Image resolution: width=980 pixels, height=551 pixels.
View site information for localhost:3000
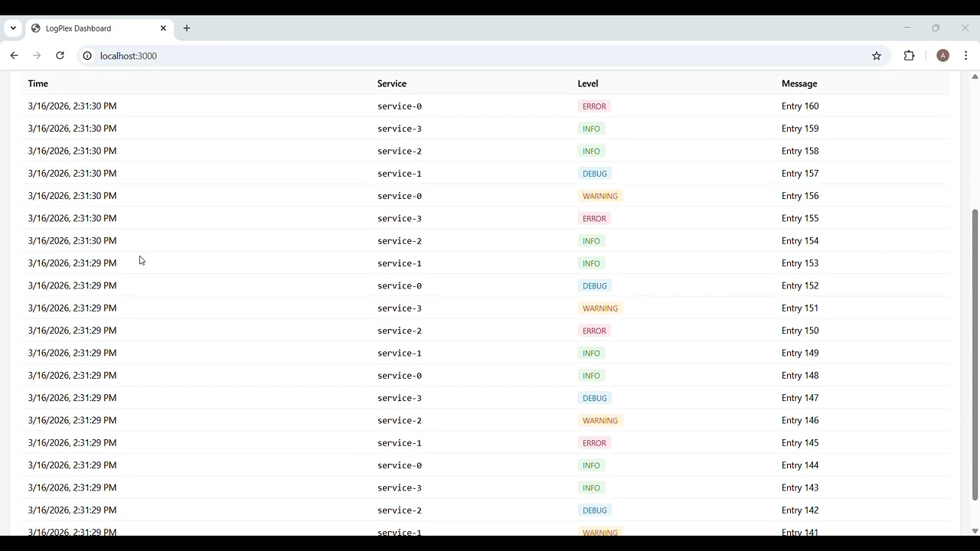click(x=87, y=56)
